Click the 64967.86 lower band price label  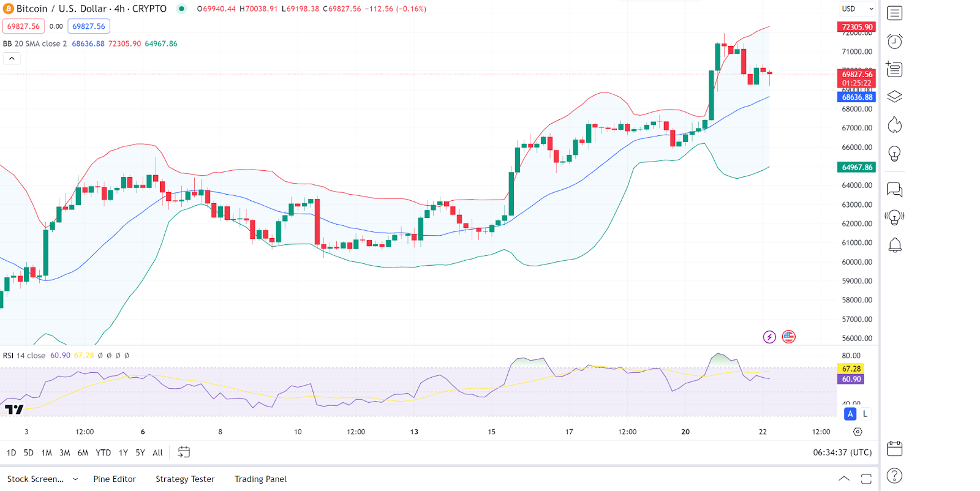[856, 167]
